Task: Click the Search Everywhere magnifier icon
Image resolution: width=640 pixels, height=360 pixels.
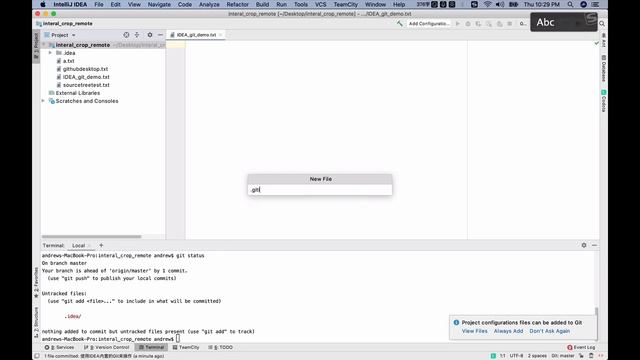Action: (x=602, y=24)
